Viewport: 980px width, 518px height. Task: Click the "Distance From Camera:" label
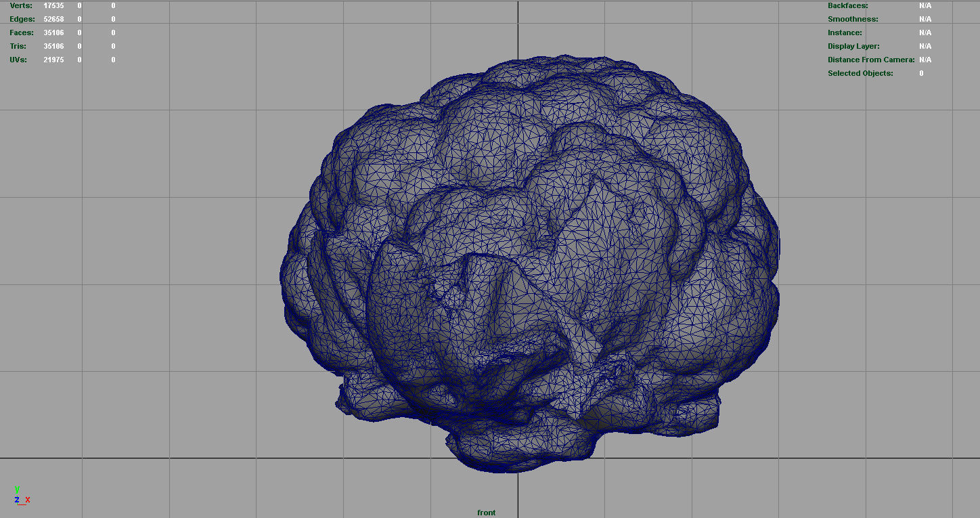[x=871, y=60]
